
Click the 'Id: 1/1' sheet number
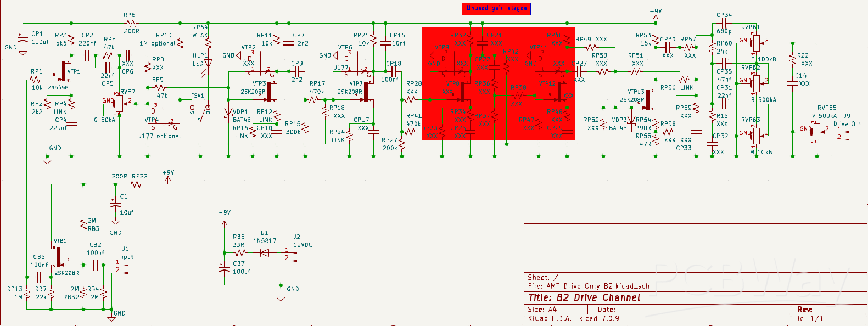(810, 318)
